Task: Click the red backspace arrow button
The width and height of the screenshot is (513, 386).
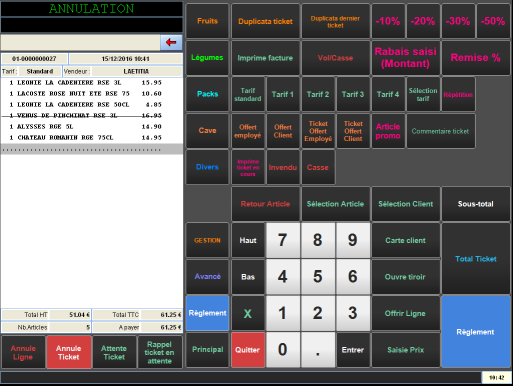Action: click(x=171, y=42)
